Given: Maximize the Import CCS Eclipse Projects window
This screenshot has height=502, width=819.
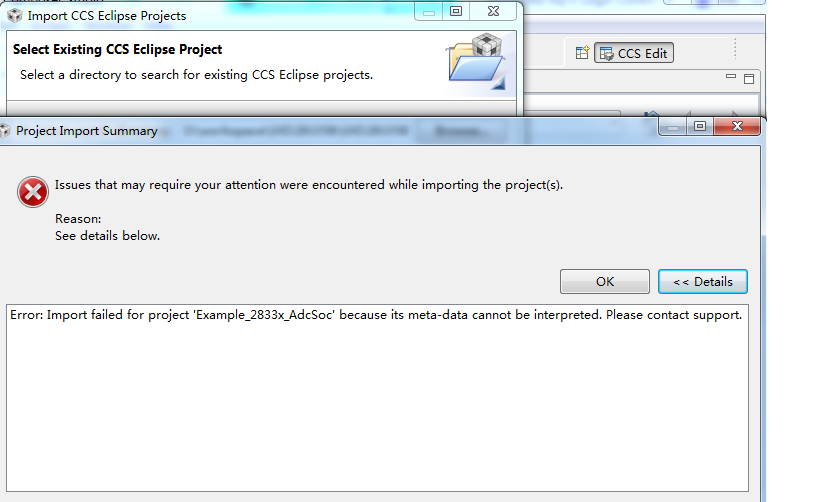Looking at the screenshot, I should coord(456,11).
